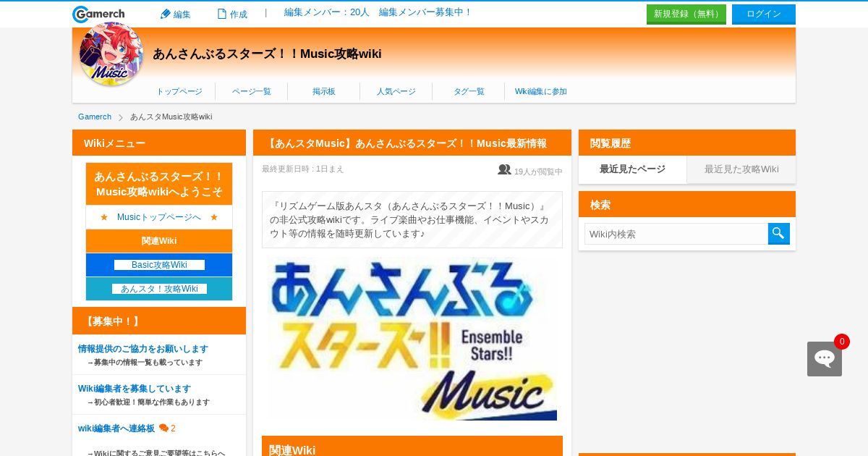
Task: Open 掲示板 nav item
Action: point(324,91)
